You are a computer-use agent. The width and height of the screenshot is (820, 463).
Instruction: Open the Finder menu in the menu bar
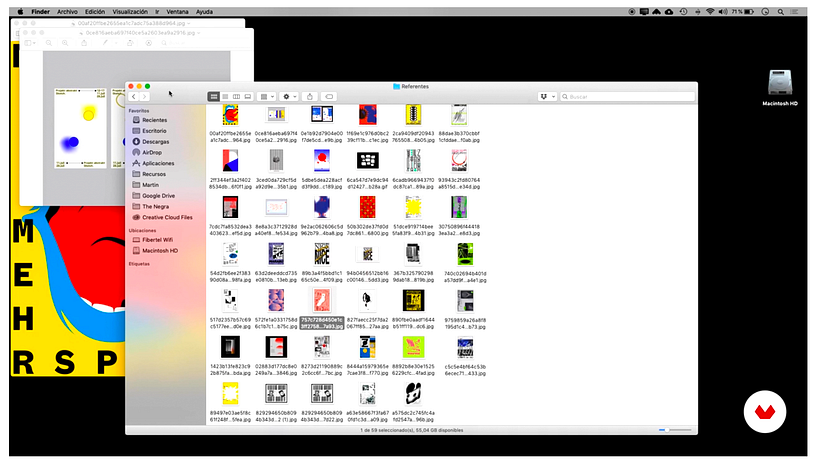pos(40,12)
